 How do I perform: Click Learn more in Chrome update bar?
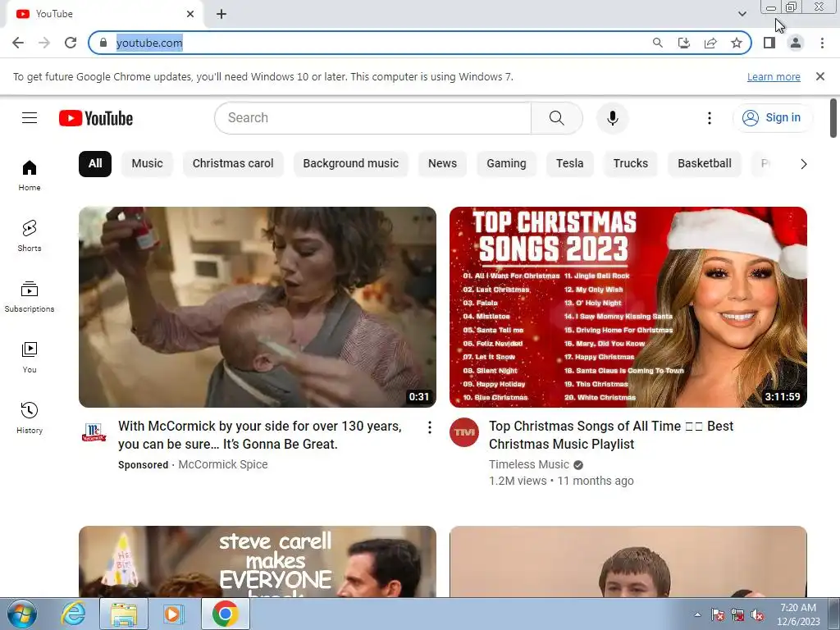coord(774,76)
